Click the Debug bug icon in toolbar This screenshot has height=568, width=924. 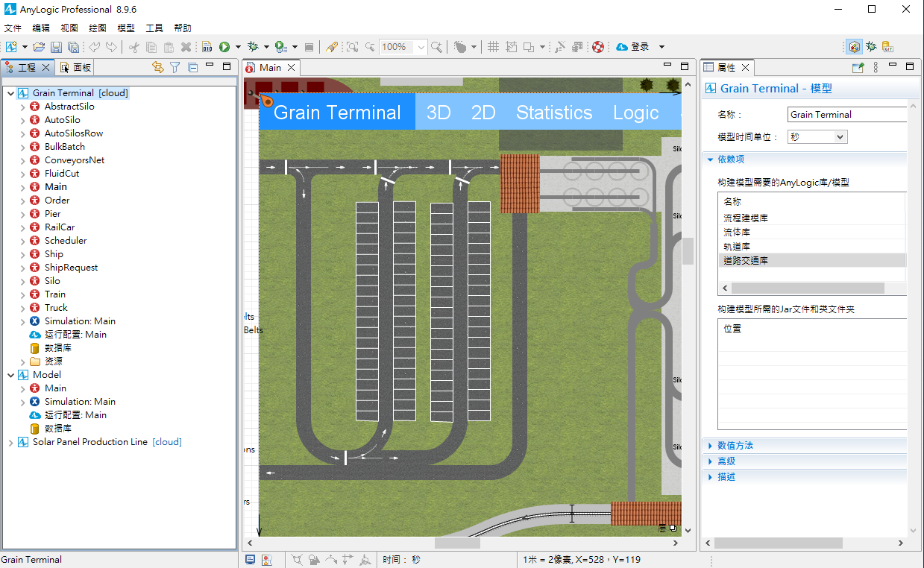[253, 47]
